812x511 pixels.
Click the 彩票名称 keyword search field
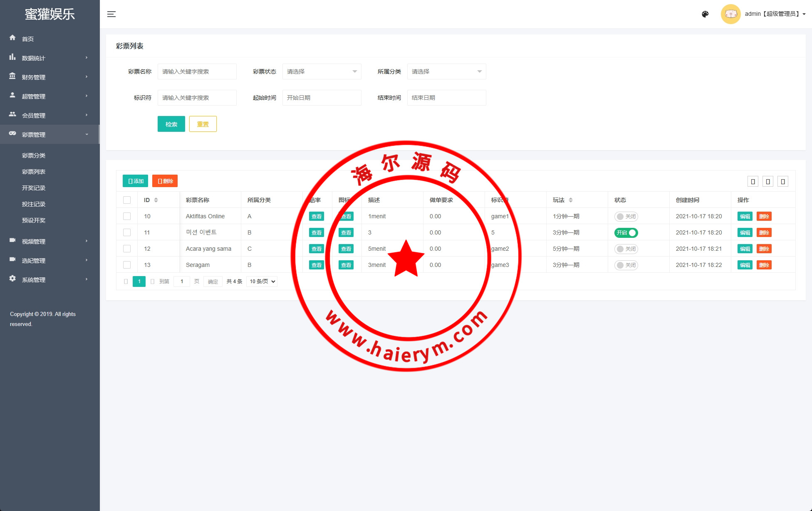197,72
